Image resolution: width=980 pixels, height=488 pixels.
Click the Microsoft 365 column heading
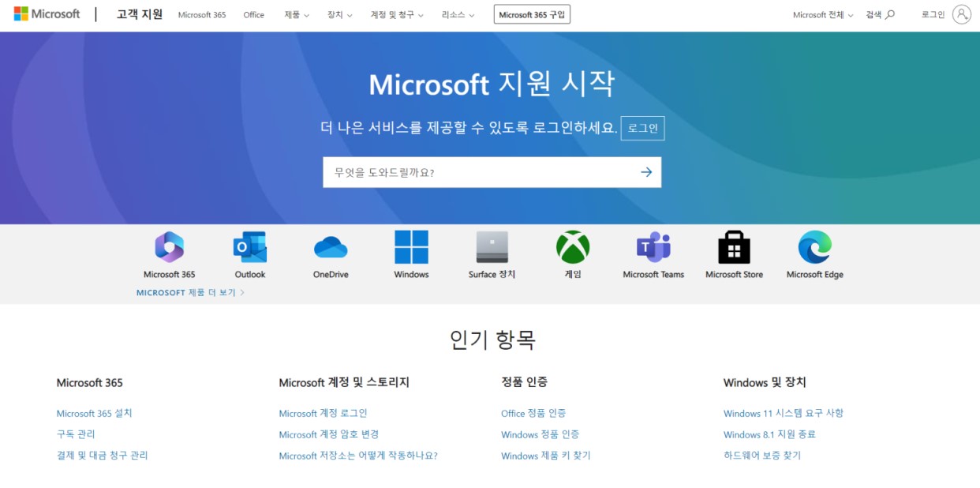[90, 382]
